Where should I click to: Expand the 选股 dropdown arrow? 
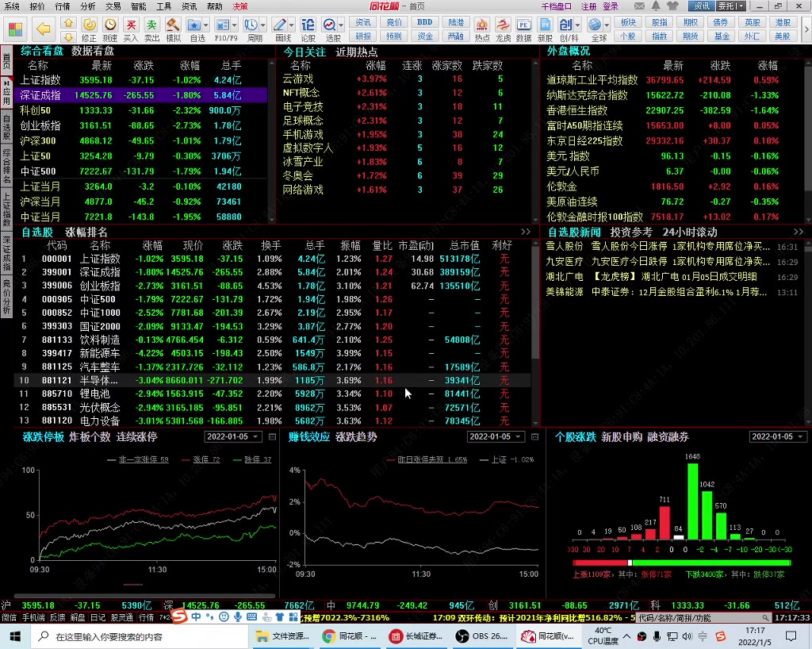coord(341,25)
